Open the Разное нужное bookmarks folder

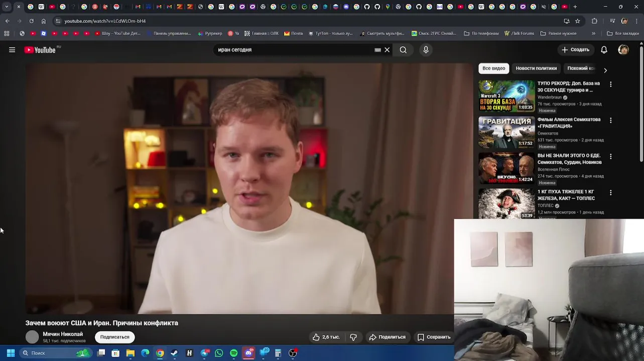click(x=558, y=34)
